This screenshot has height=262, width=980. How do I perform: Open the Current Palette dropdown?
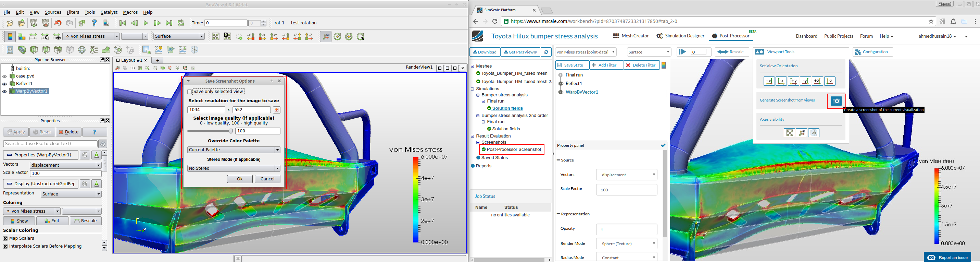tap(234, 150)
